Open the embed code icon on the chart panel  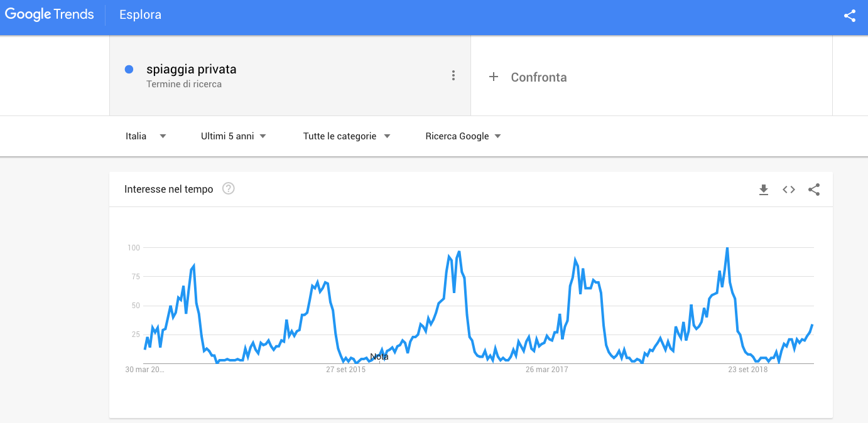(788, 190)
